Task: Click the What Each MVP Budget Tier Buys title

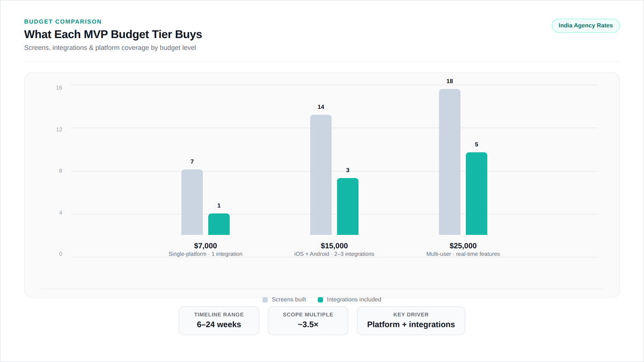Action: [113, 34]
